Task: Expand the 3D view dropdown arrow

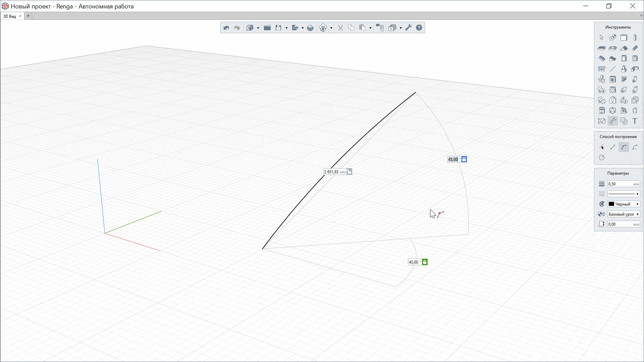Action: 258,28
